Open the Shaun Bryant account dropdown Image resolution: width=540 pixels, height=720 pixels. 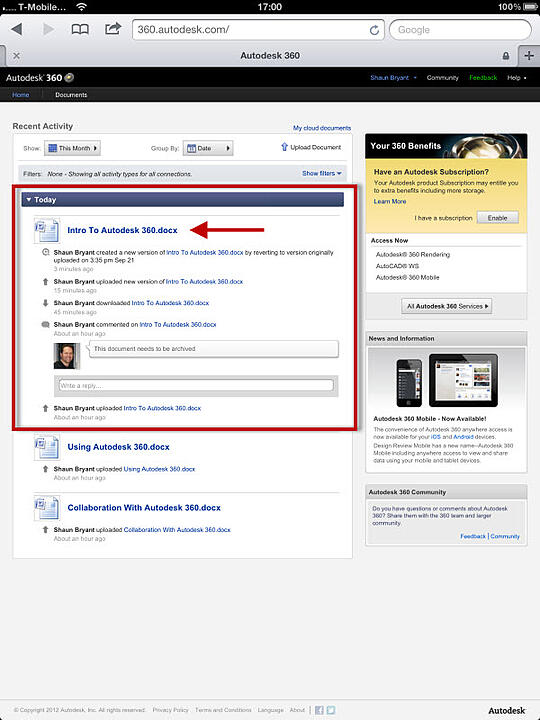point(394,78)
